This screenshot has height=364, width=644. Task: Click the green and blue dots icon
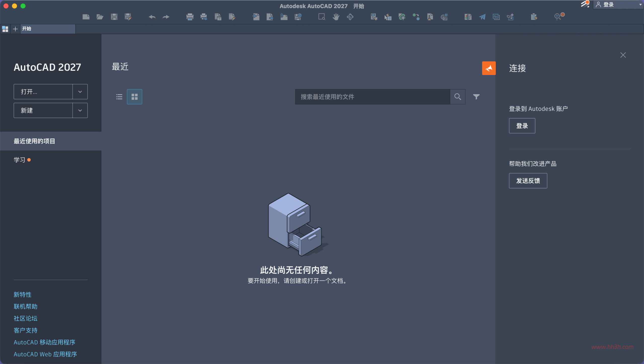pyautogui.click(x=416, y=17)
